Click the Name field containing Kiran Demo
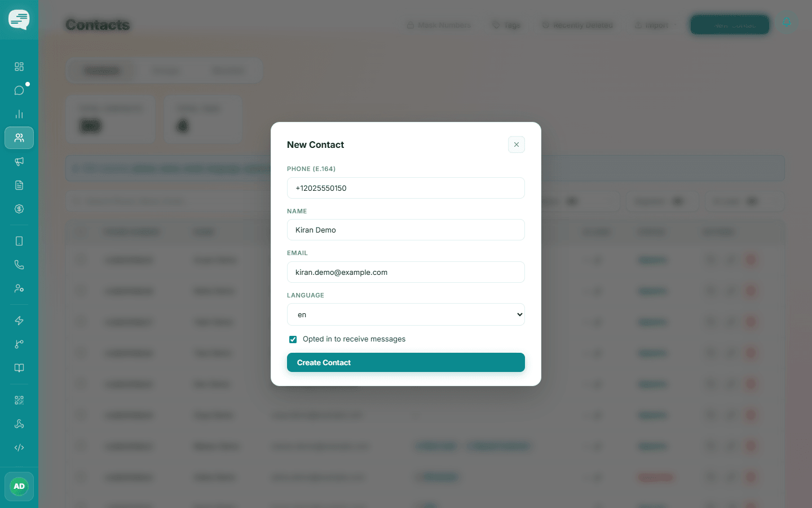Screen dimensions: 812x508 pyautogui.click(x=406, y=230)
